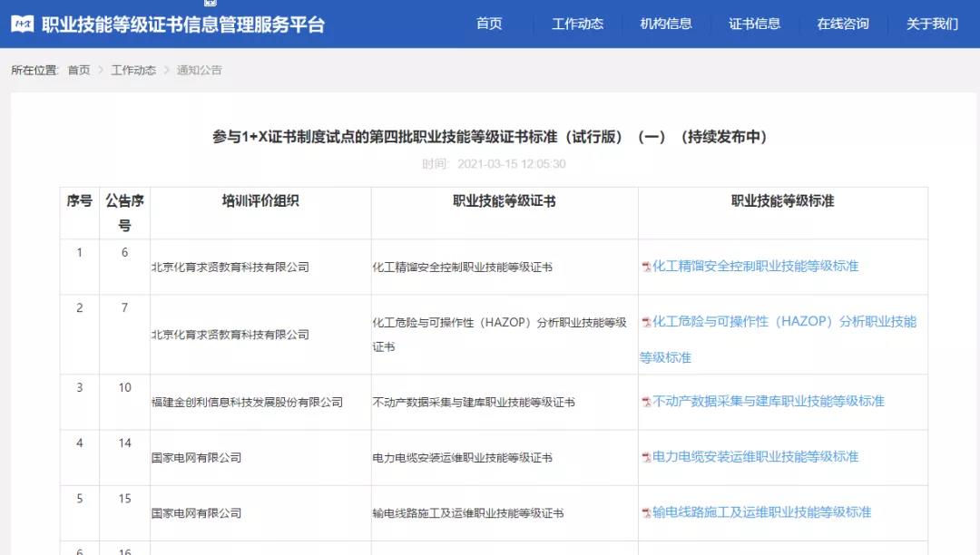The height and width of the screenshot is (555, 980).
Task: Click PDF icon beside 化工精馏安全控制职业技能等级标准
Action: pyautogui.click(x=646, y=267)
